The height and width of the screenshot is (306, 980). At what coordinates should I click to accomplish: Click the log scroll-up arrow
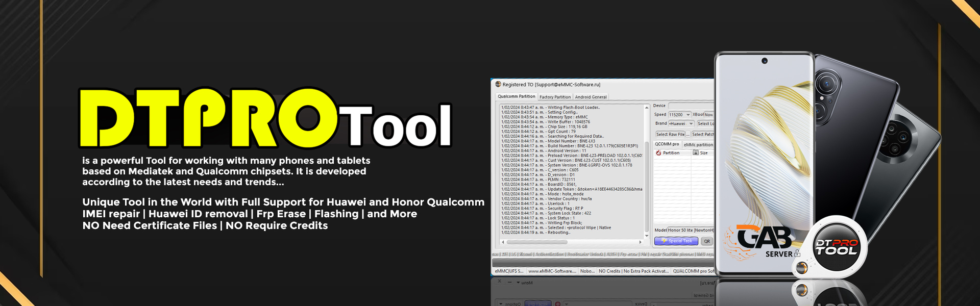(x=647, y=108)
